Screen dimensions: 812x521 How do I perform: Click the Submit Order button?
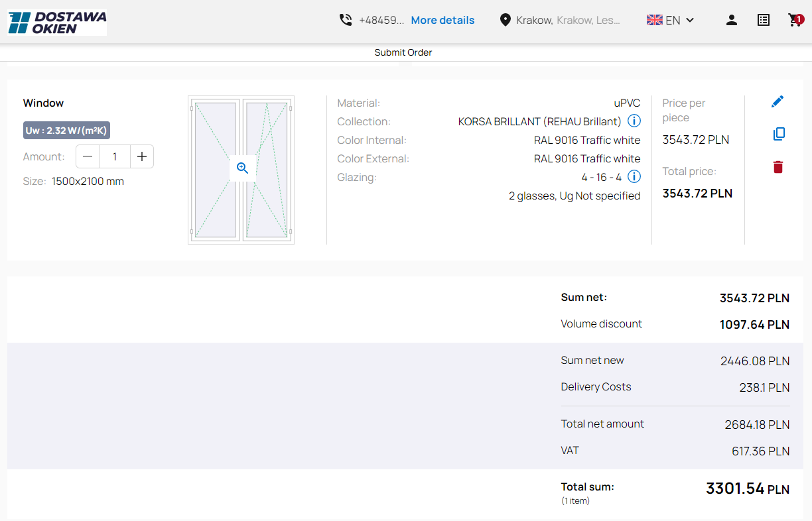[x=403, y=52]
